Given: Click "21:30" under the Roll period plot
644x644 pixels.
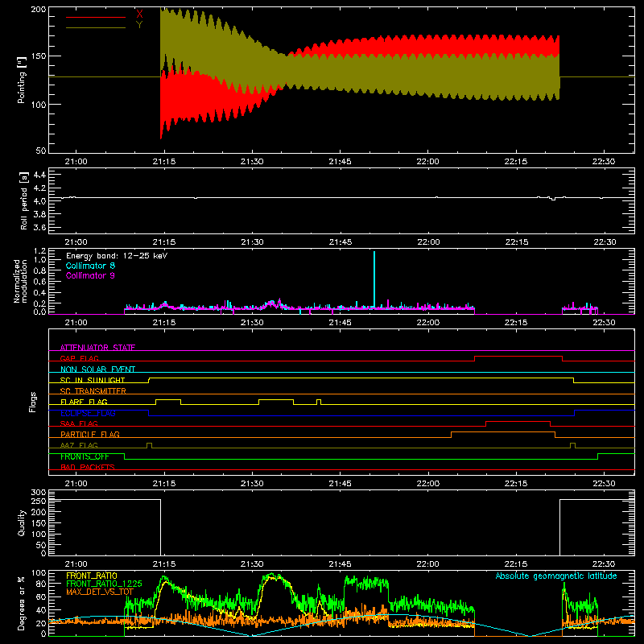Looking at the screenshot, I should [x=252, y=242].
